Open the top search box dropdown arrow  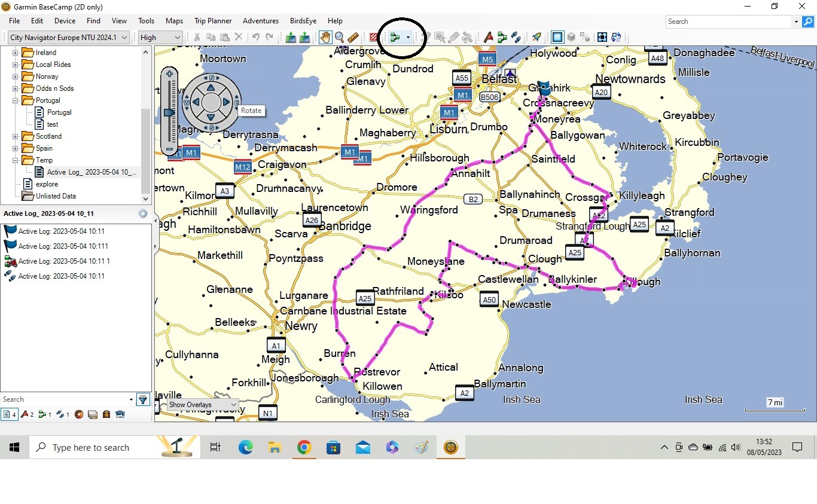click(796, 22)
